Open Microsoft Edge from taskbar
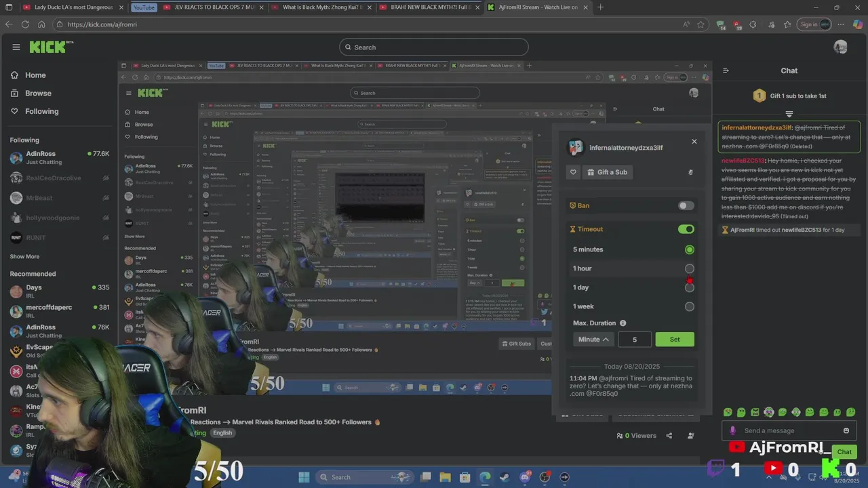This screenshot has width=868, height=488. 485,477
